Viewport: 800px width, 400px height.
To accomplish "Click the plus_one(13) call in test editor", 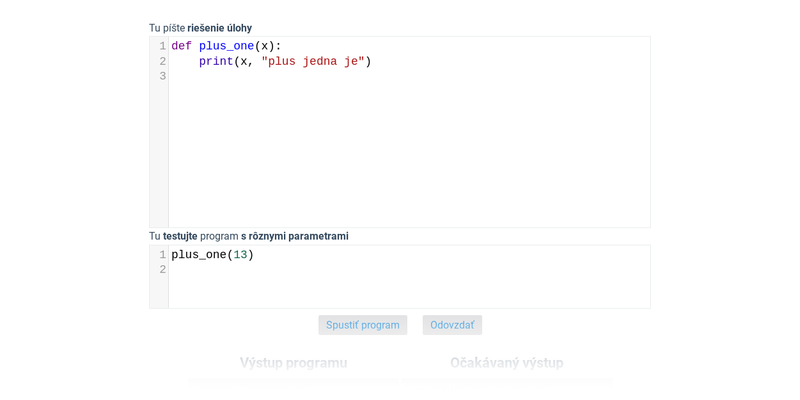I will tap(212, 255).
